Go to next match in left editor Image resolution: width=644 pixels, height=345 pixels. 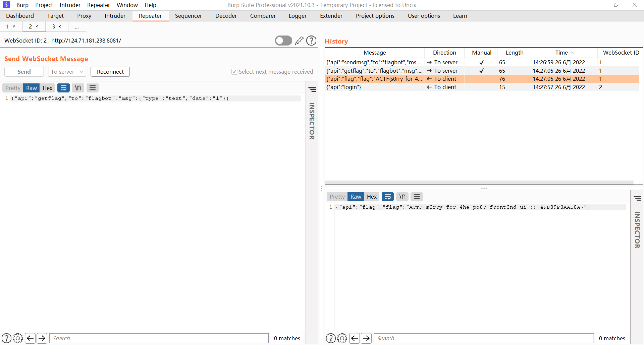pyautogui.click(x=42, y=338)
